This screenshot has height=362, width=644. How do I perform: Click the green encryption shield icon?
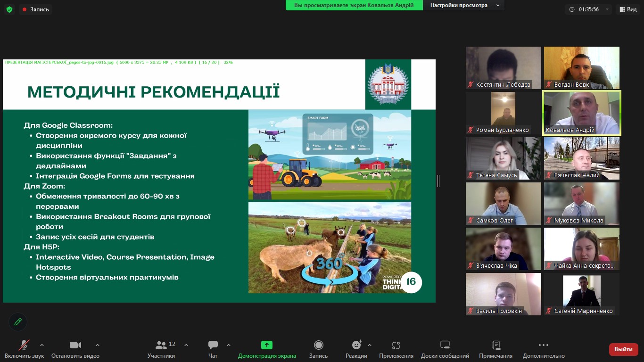9,9
